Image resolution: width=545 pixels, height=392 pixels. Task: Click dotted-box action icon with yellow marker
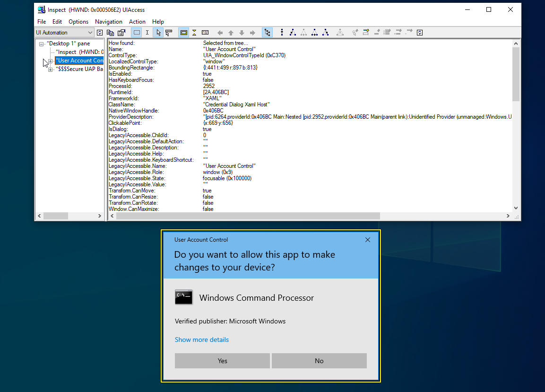(366, 33)
